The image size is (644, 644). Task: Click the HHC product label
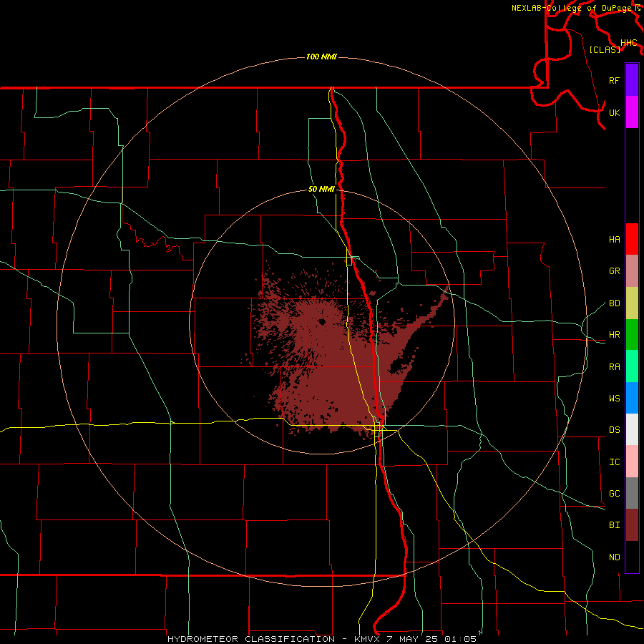pyautogui.click(x=628, y=43)
